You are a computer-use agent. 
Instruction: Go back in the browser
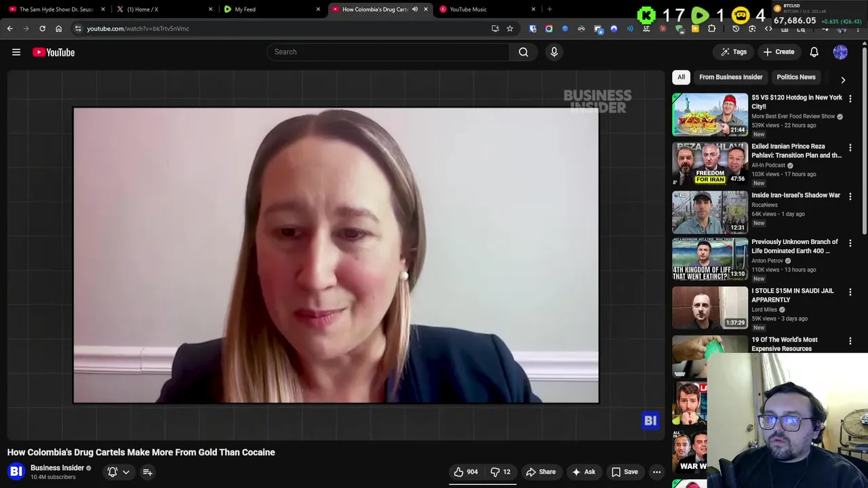[x=9, y=28]
